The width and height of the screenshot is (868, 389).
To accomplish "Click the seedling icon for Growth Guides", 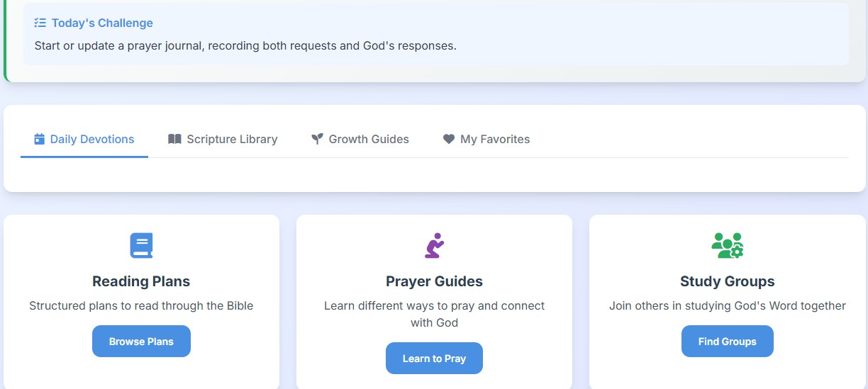I will tap(317, 139).
